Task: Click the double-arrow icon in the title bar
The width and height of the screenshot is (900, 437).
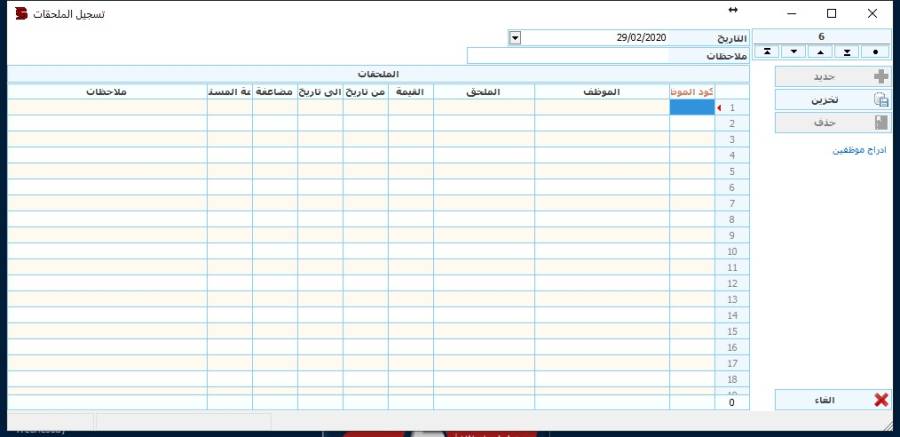Action: [733, 10]
